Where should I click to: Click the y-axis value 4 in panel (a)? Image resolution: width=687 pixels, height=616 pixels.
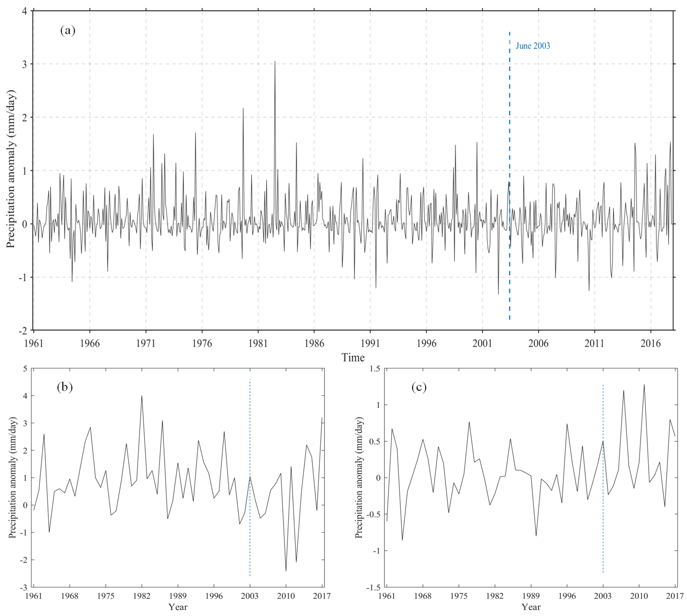[x=25, y=11]
